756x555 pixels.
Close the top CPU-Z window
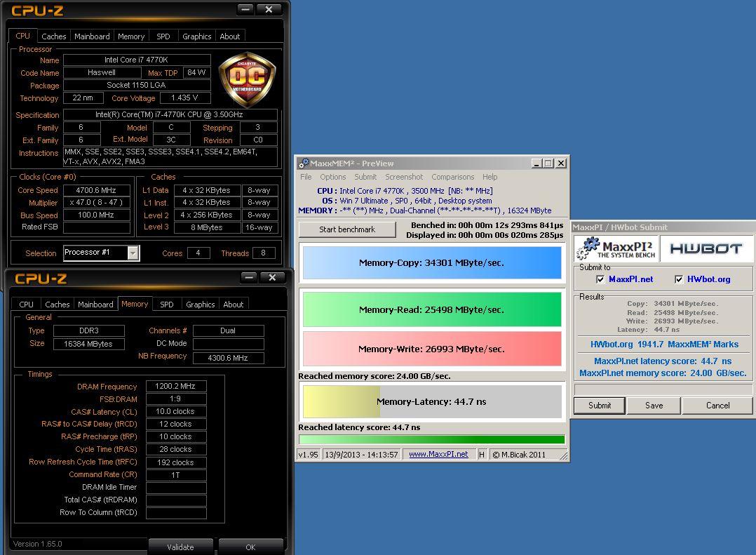coord(269,9)
